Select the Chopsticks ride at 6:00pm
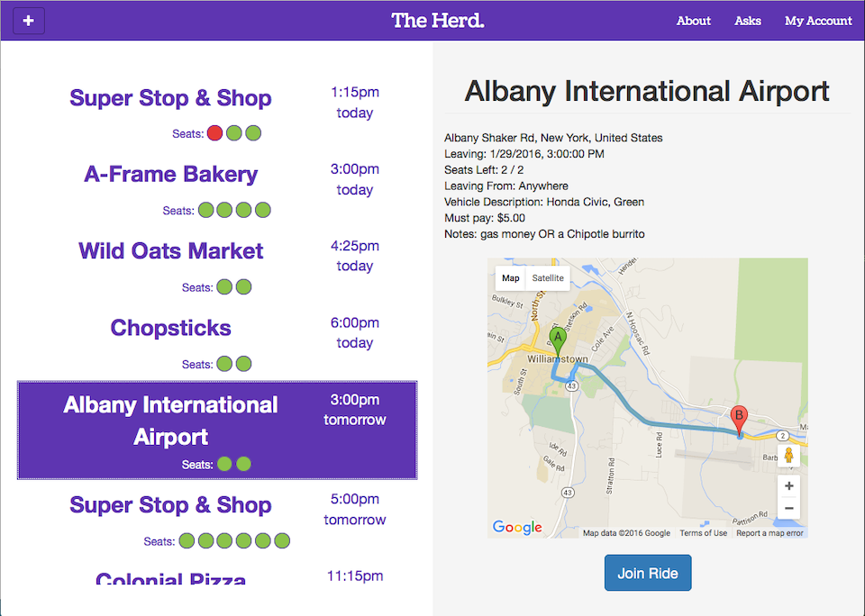The image size is (865, 616). tap(217, 343)
